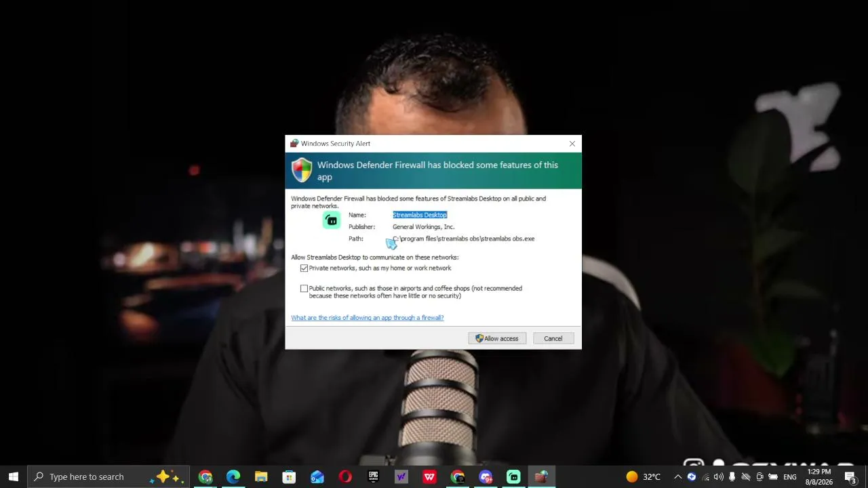Select the highlighted Streamlabs Desktop name value
This screenshot has height=488, width=868.
(420, 215)
